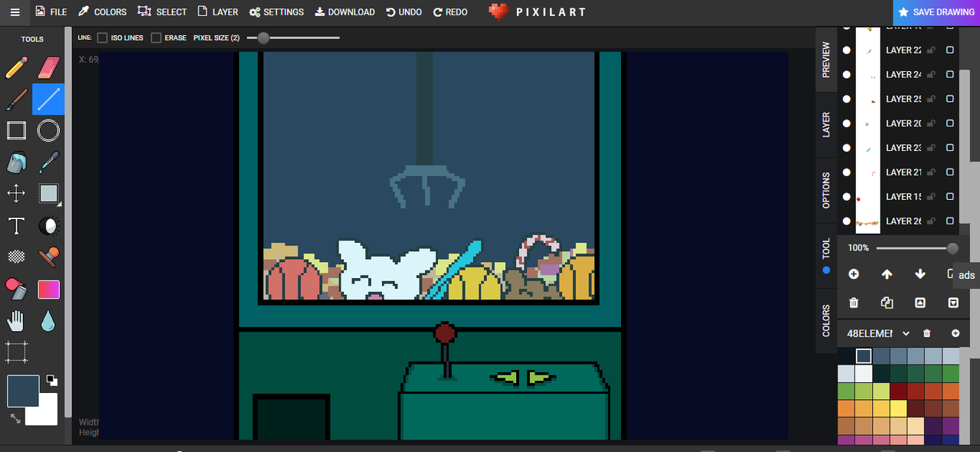Pick the bright yellow palette swatch
The width and height of the screenshot is (980, 452).
898,408
